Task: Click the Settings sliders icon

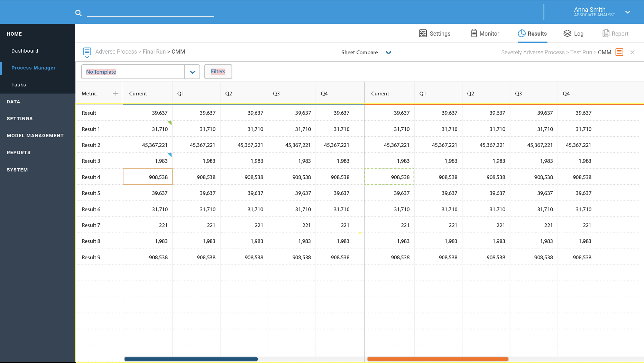Action: 423,34
